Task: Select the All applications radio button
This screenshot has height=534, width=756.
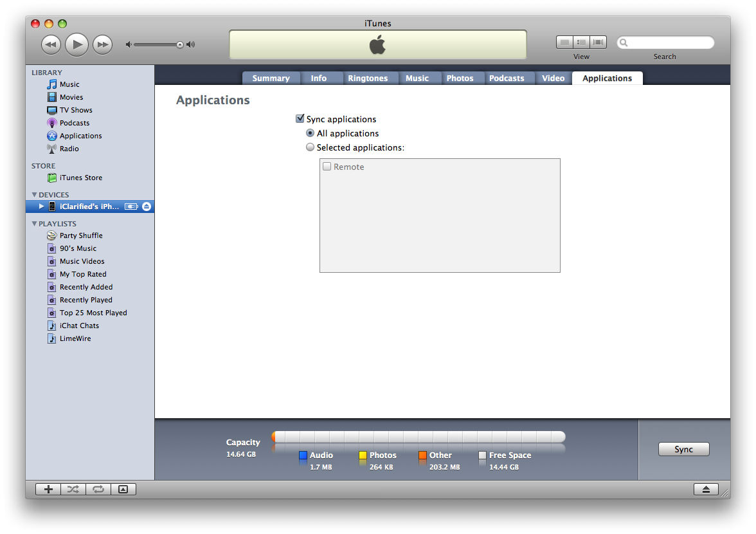Action: (310, 133)
